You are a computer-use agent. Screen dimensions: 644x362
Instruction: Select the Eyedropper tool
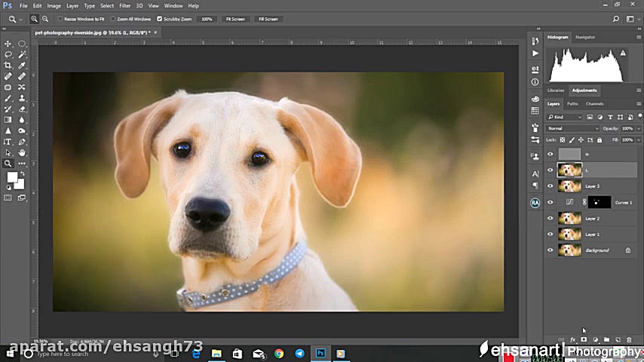tap(22, 66)
